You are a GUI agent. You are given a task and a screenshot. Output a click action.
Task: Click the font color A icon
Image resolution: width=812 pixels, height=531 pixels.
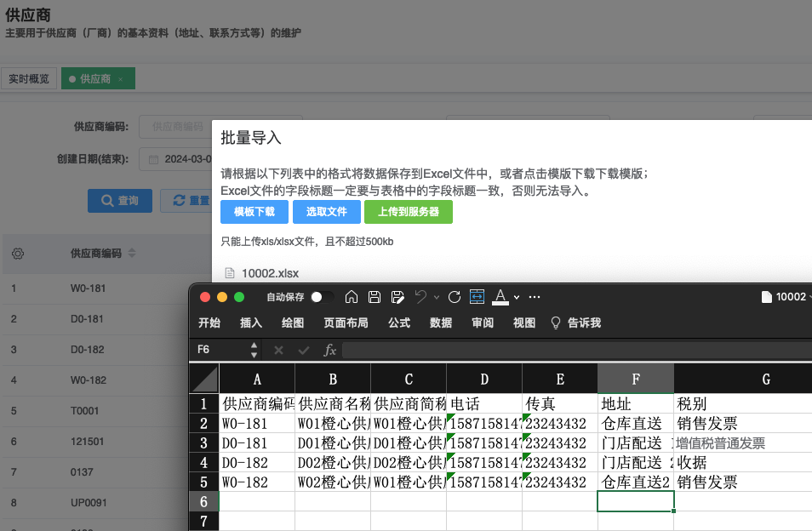click(500, 296)
